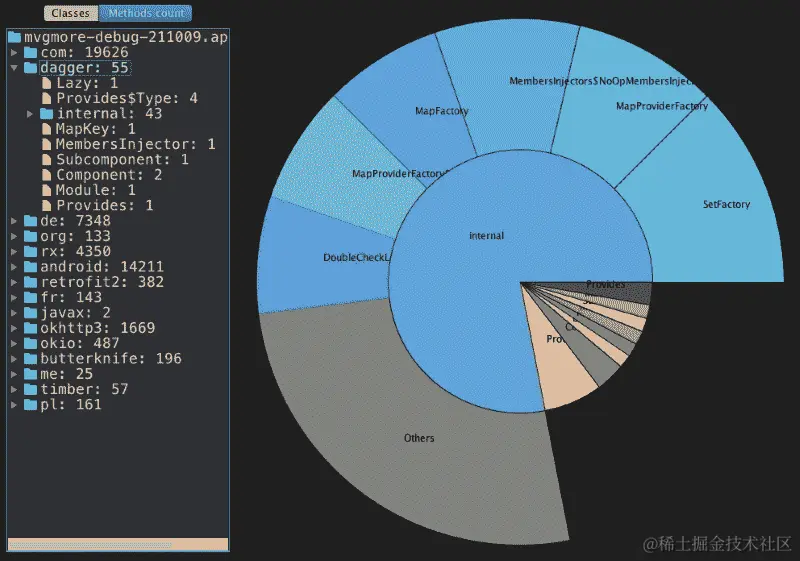The width and height of the screenshot is (800, 561).
Task: Switch to the Classes tab
Action: click(x=70, y=13)
